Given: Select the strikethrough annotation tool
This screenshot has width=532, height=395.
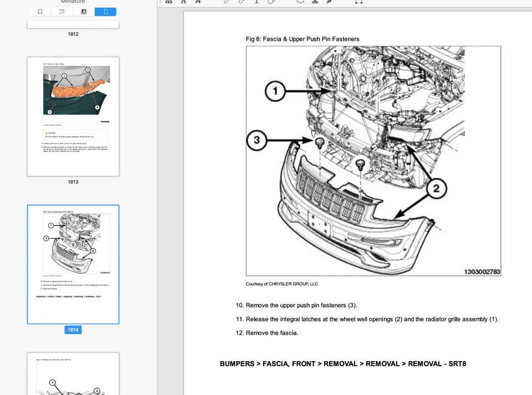Looking at the screenshot, I should click(x=198, y=2).
